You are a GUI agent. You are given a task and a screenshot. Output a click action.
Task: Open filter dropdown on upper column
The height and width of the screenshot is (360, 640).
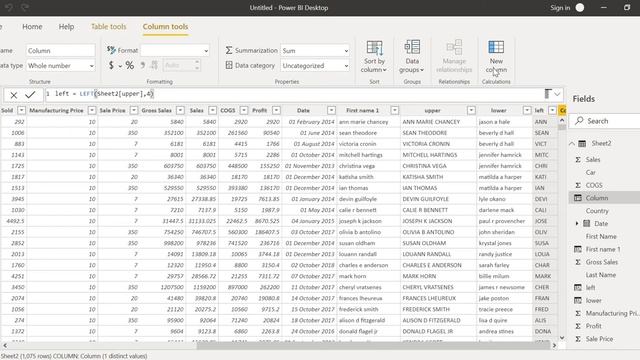coord(471,111)
